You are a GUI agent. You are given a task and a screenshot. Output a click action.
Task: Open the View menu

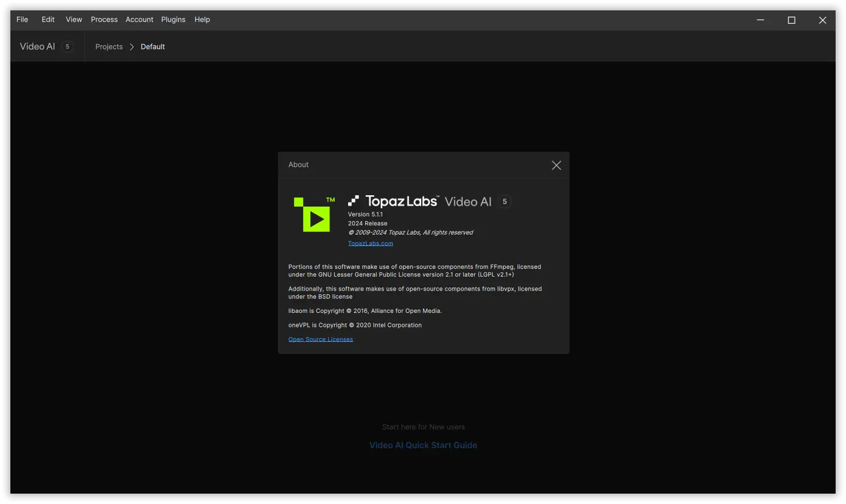[74, 20]
